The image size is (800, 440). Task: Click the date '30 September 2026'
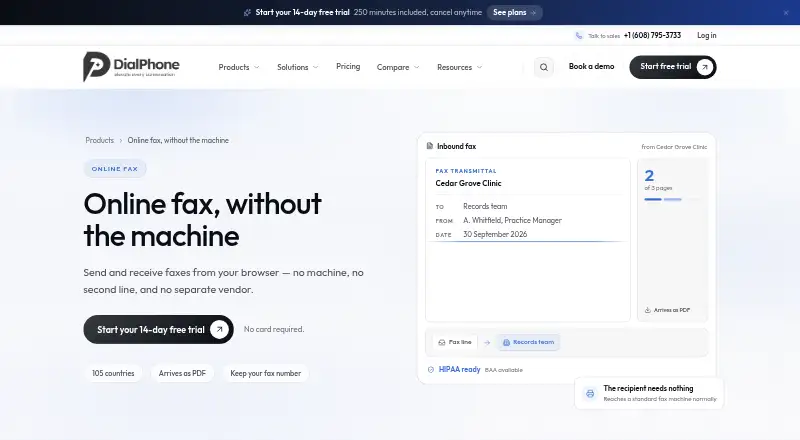[x=495, y=234]
